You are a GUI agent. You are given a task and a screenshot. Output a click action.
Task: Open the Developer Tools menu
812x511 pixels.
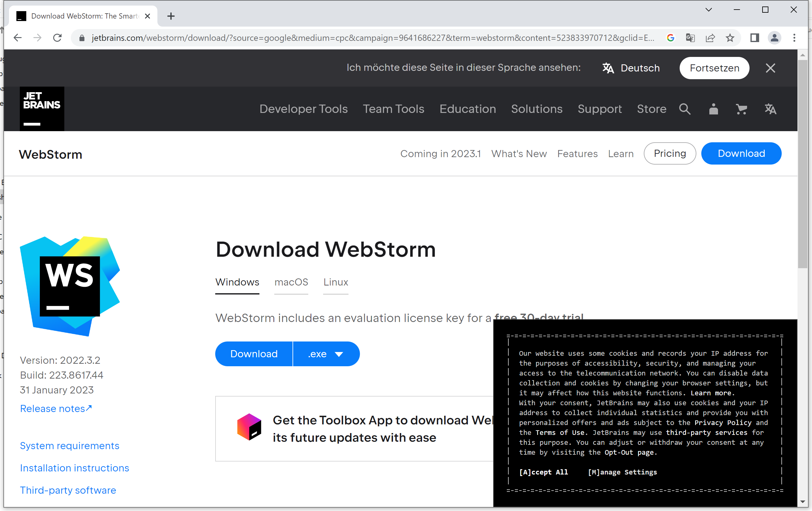tap(303, 109)
